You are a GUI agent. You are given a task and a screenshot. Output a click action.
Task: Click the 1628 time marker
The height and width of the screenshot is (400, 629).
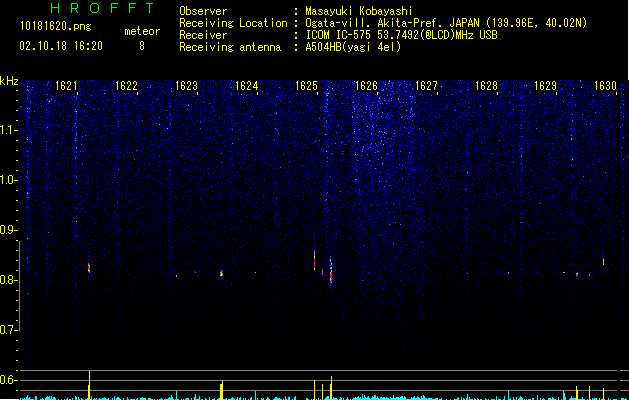(486, 86)
